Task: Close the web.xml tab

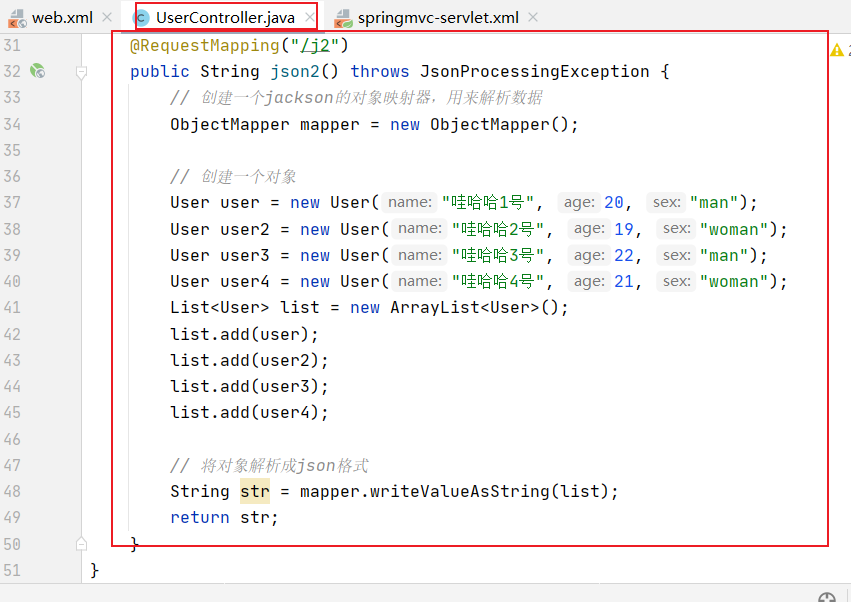Action: pyautogui.click(x=107, y=17)
